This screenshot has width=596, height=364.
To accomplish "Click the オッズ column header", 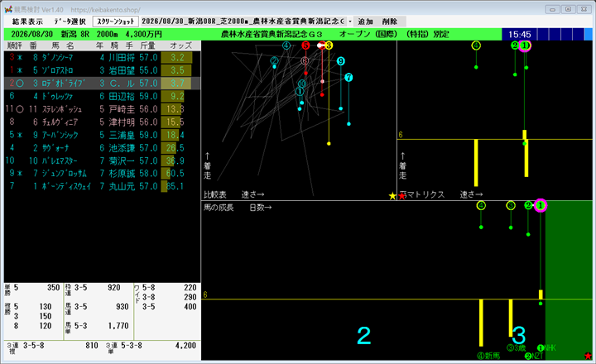I will 181,45.
